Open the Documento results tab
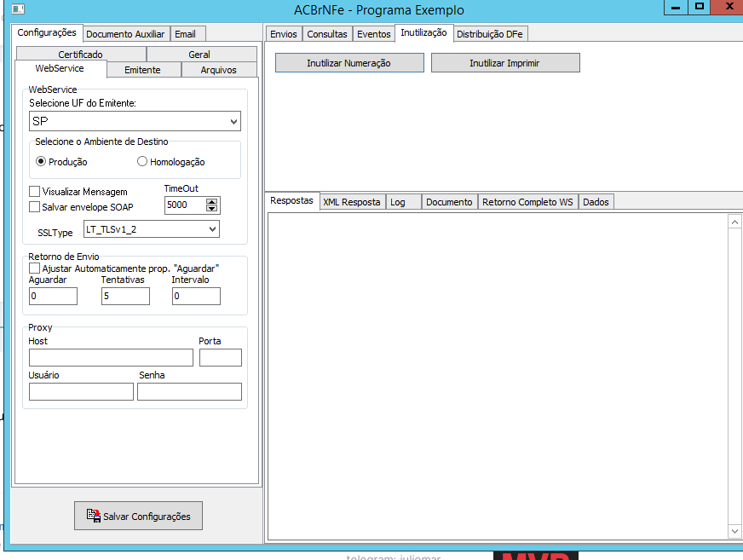 pos(449,202)
